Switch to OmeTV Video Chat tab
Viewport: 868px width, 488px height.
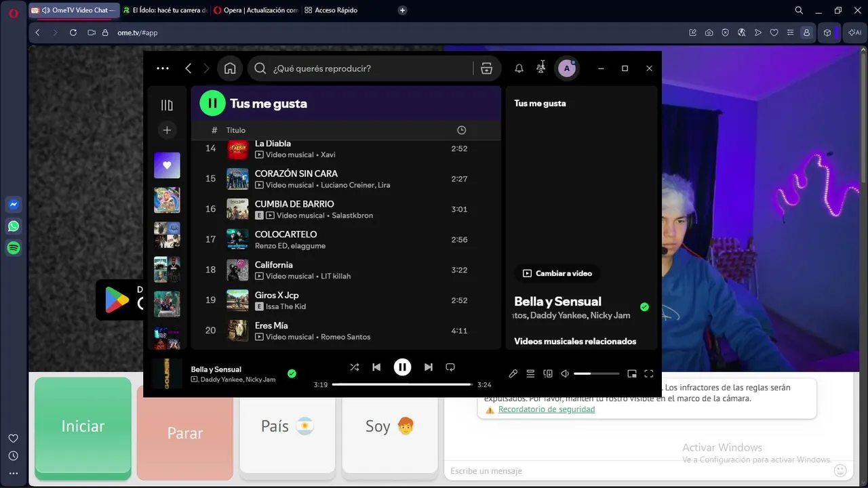pos(75,10)
